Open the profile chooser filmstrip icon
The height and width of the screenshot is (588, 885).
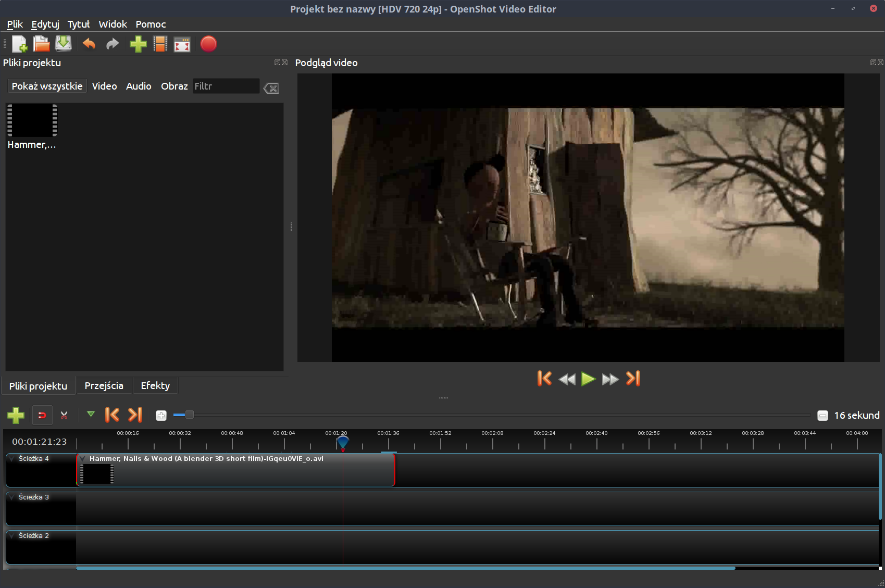coord(160,44)
